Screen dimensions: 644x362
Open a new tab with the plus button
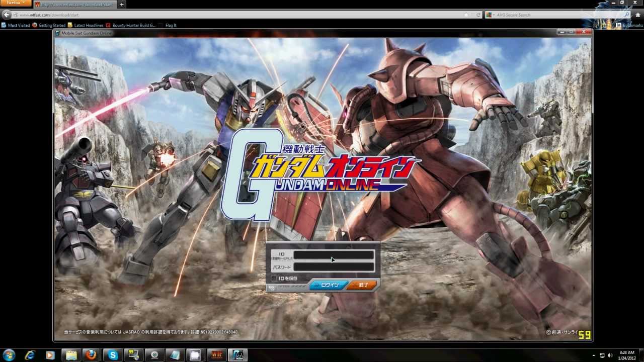(x=121, y=5)
